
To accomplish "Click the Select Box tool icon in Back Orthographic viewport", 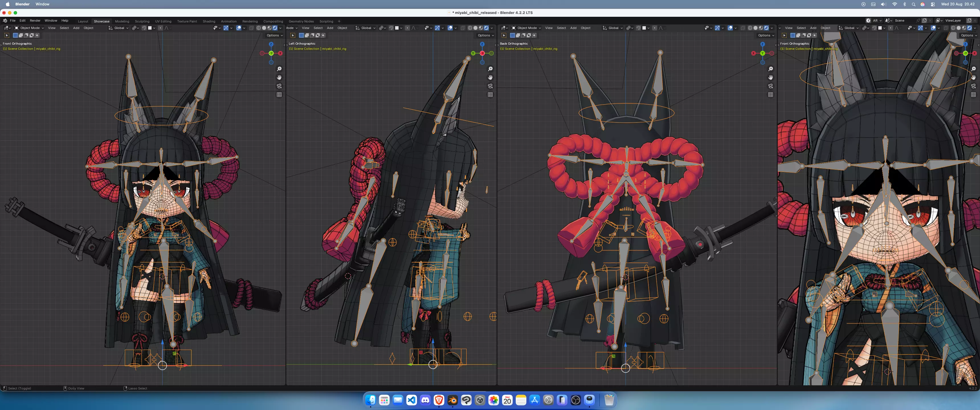I will [504, 35].
